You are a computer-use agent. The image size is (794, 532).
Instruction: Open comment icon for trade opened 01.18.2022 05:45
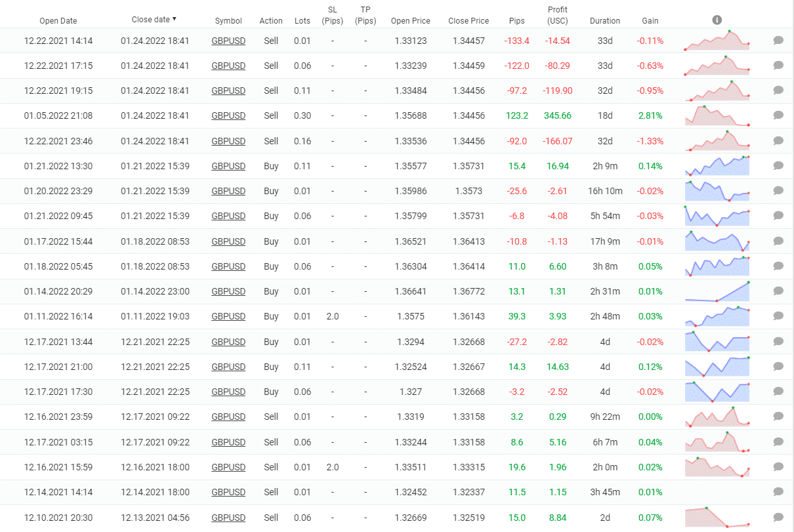click(x=778, y=266)
